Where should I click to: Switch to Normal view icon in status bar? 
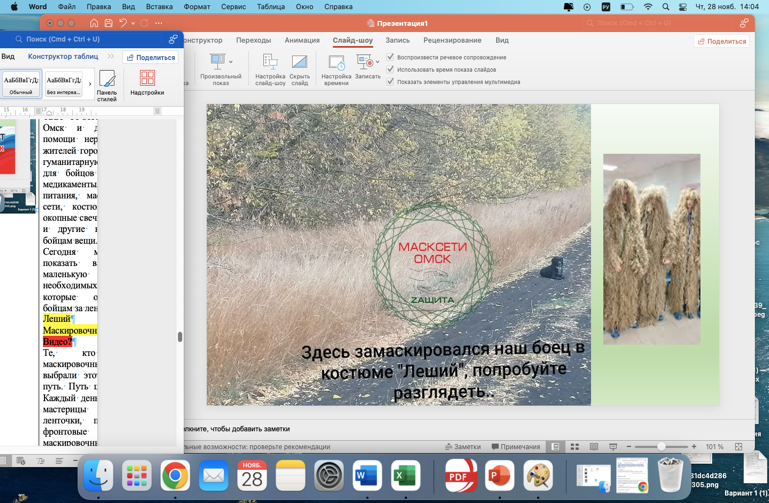pos(555,447)
